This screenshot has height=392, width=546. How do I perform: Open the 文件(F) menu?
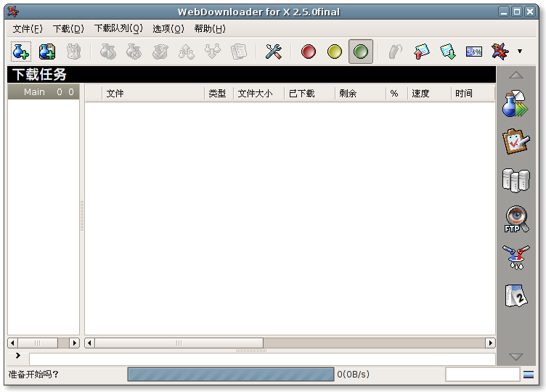coord(28,28)
